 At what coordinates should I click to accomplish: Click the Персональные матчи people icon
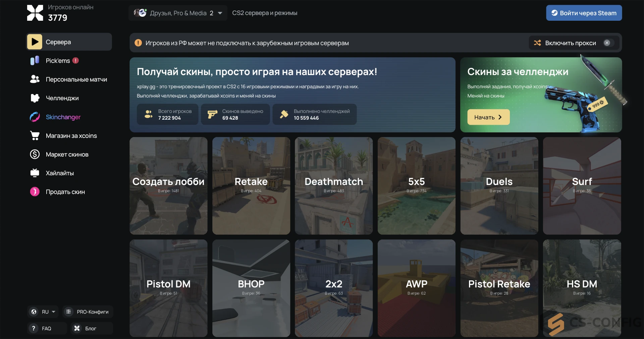click(x=35, y=79)
